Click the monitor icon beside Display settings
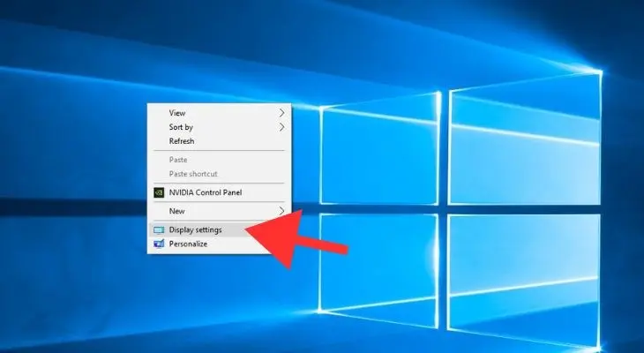Screen dimensions: 644x353 pyautogui.click(x=159, y=230)
